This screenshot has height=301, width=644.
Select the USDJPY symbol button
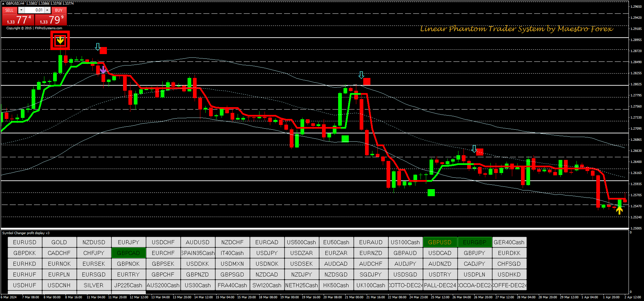click(x=267, y=253)
